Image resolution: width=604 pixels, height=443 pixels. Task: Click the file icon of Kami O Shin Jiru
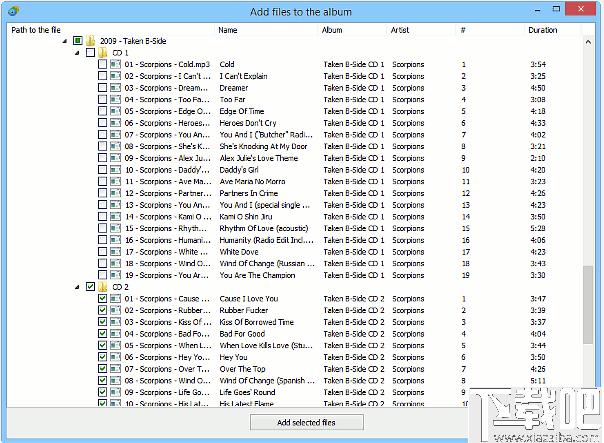coord(115,216)
